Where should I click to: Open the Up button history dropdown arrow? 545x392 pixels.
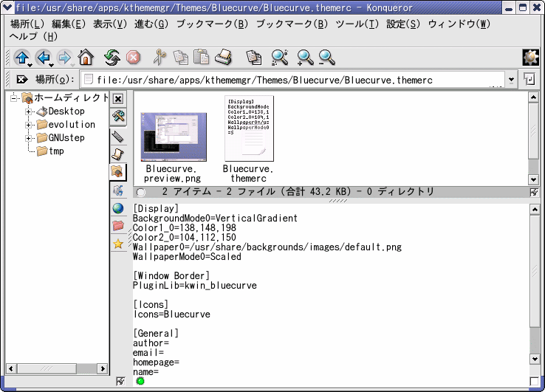click(30, 65)
